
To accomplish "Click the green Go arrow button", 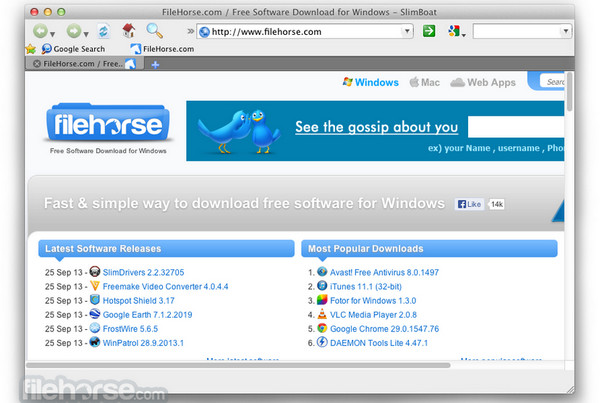I will pos(429,31).
